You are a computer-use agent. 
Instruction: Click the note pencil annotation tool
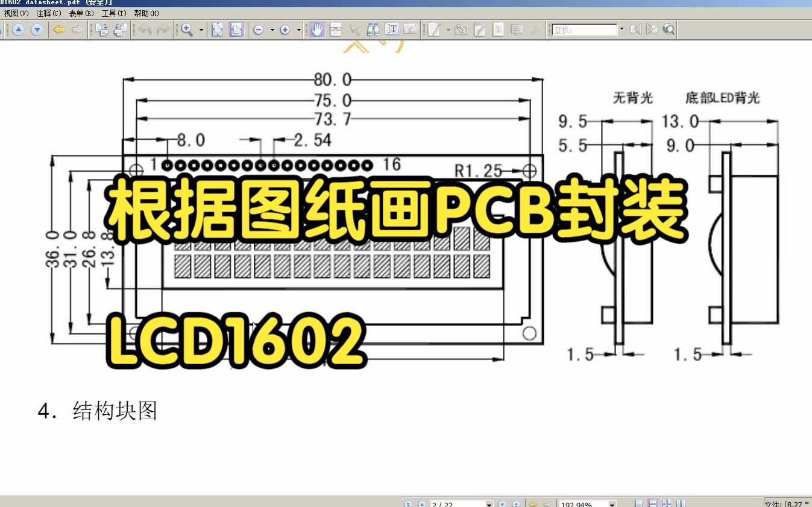coord(434,30)
